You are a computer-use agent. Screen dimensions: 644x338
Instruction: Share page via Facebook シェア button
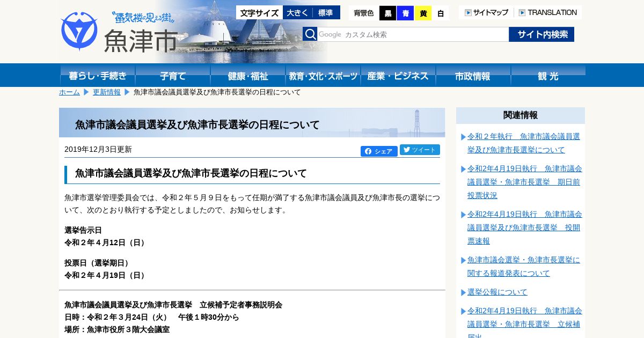coord(379,151)
